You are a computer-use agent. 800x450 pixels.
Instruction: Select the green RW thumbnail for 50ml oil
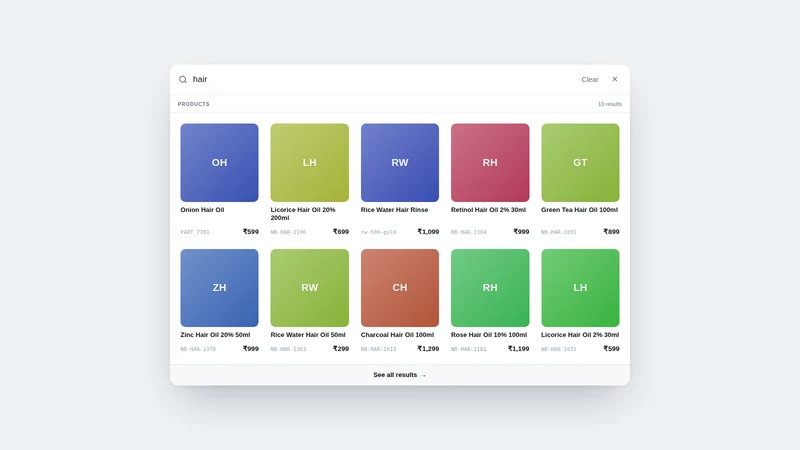(x=310, y=288)
